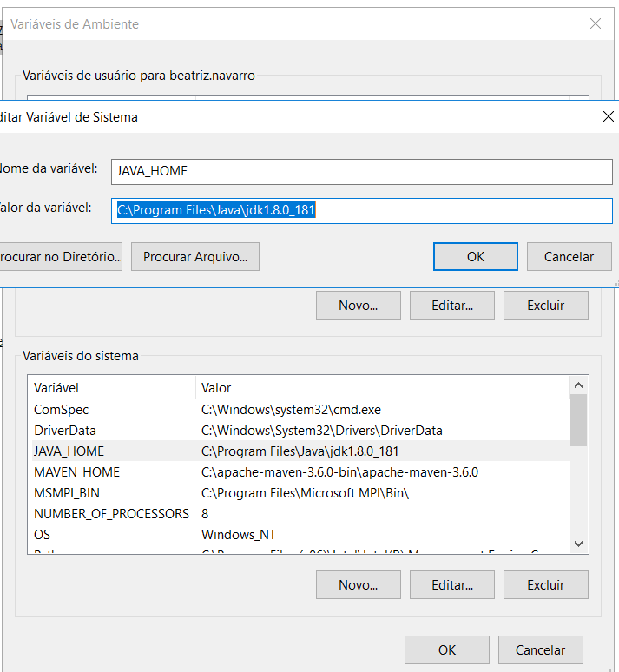Click Editar in user variables section
The height and width of the screenshot is (672, 619).
point(452,306)
